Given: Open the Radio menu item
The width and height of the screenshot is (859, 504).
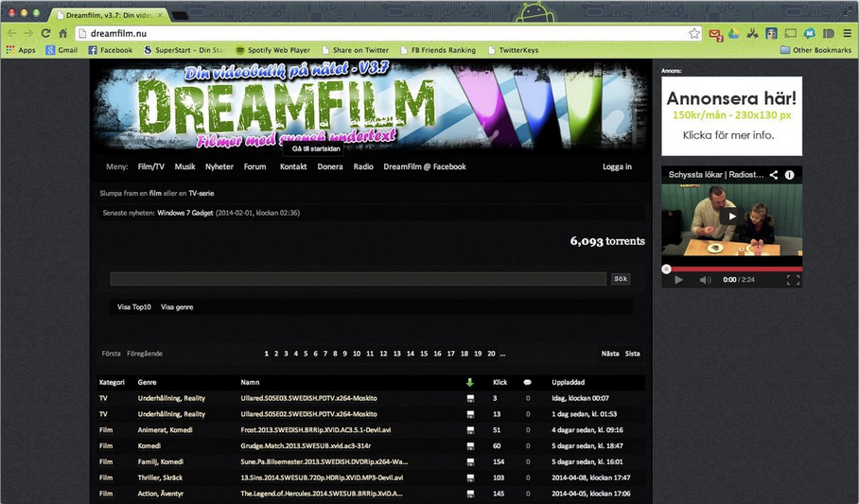Looking at the screenshot, I should (363, 166).
